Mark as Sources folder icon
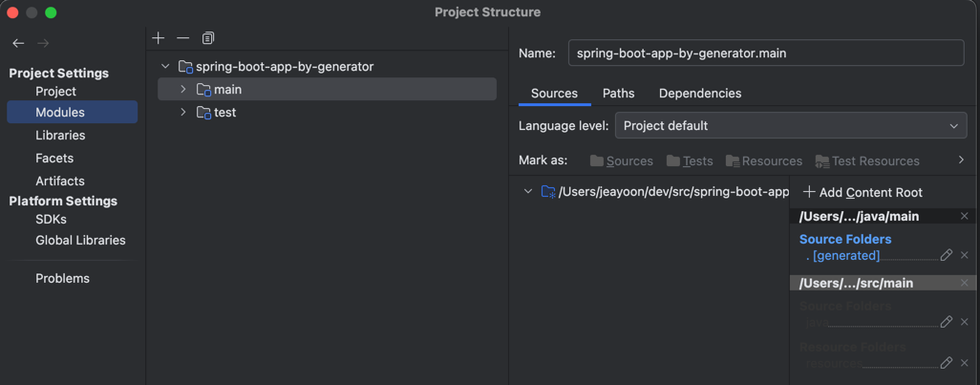 click(x=621, y=160)
